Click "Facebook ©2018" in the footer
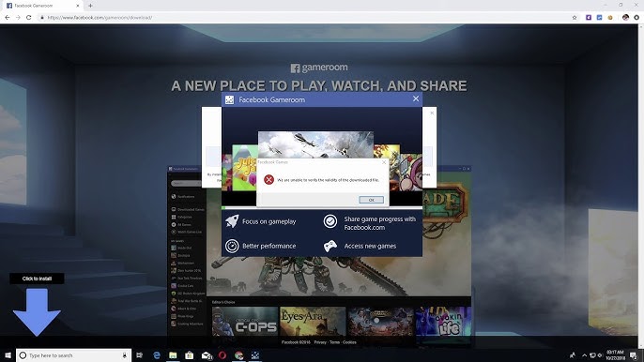The width and height of the screenshot is (644, 362). 296,342
